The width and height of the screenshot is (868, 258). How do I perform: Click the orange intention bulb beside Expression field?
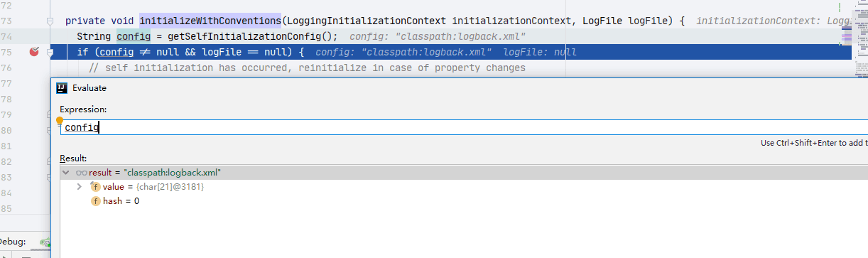60,120
